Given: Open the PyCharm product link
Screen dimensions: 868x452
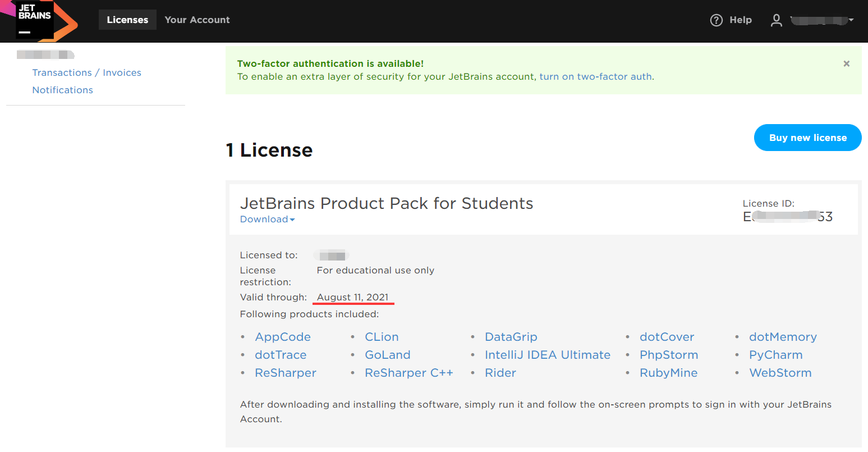Looking at the screenshot, I should 776,355.
